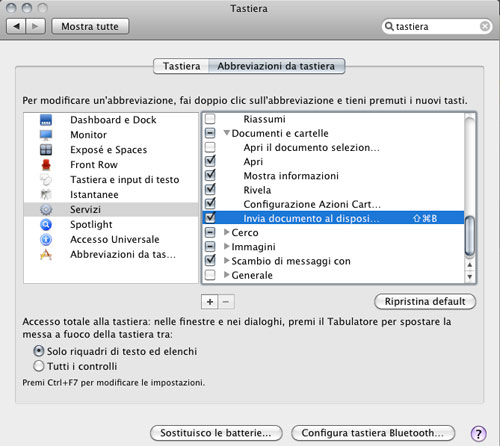Select the Istantanee label

pyautogui.click(x=94, y=195)
